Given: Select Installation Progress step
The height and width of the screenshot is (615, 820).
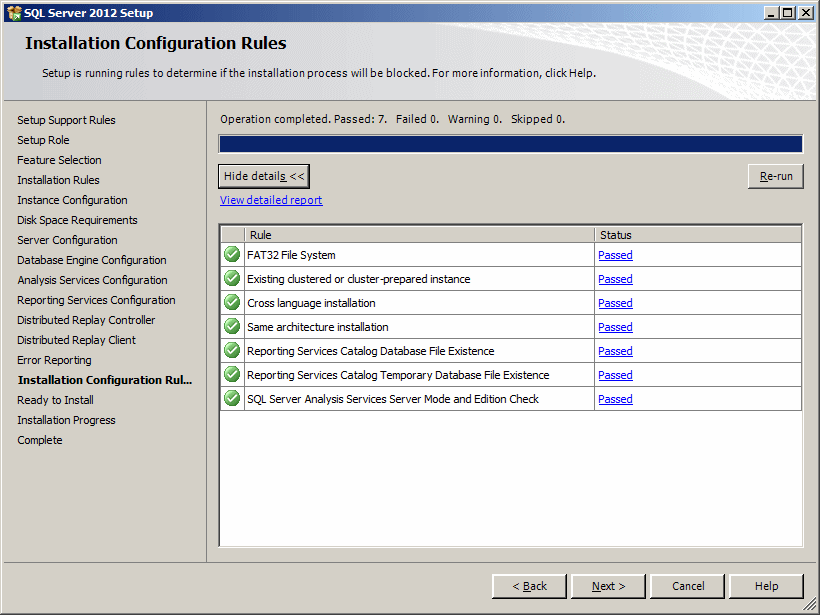Looking at the screenshot, I should click(x=66, y=420).
